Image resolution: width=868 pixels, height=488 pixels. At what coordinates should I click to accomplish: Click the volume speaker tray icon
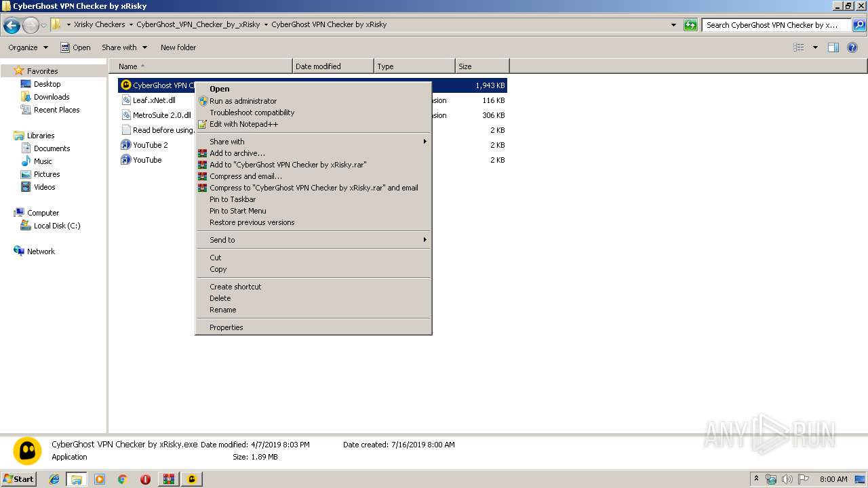click(x=787, y=479)
